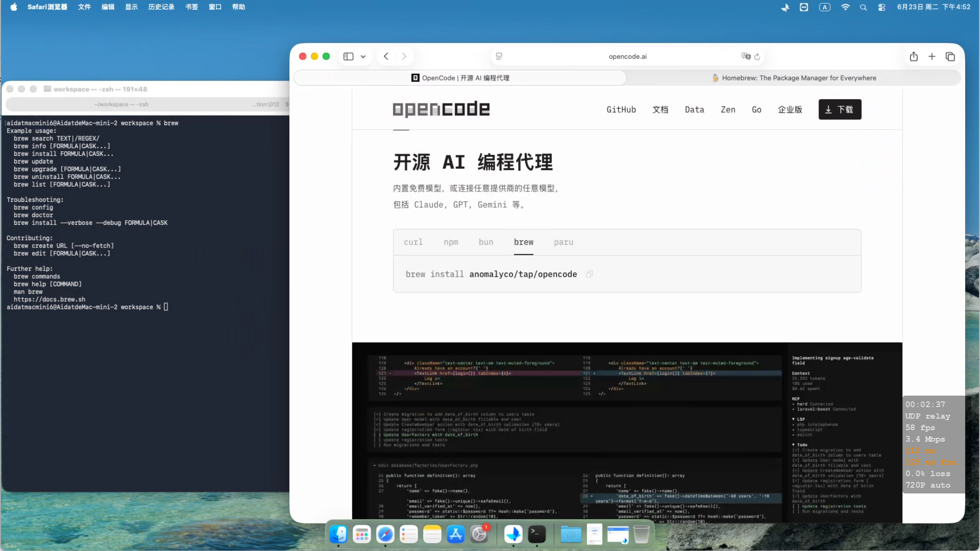Image resolution: width=980 pixels, height=551 pixels.
Task: Go forward using Safari forward arrow
Action: click(x=404, y=56)
